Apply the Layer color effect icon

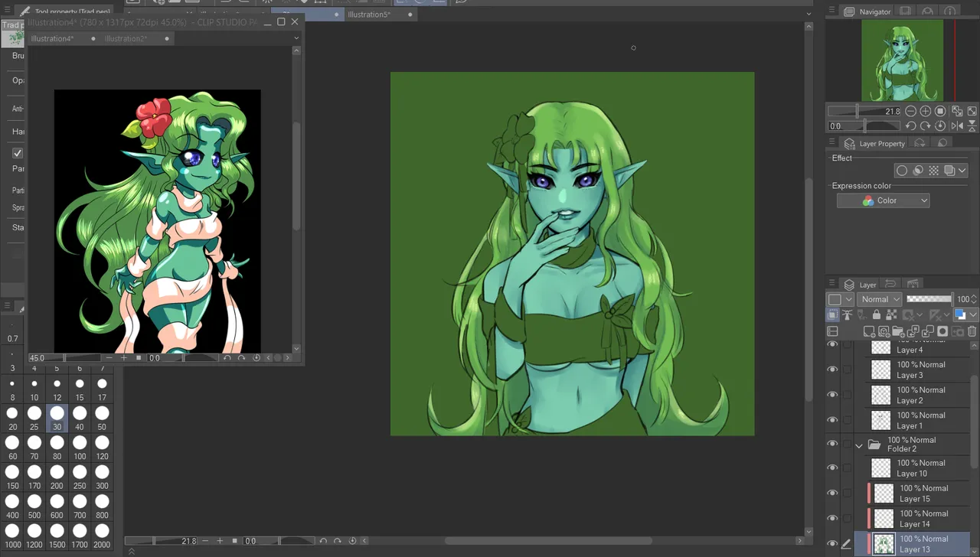[x=949, y=171]
